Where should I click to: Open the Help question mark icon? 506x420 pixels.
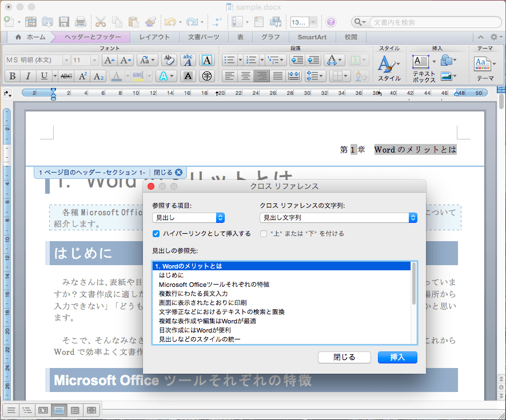[x=331, y=22]
